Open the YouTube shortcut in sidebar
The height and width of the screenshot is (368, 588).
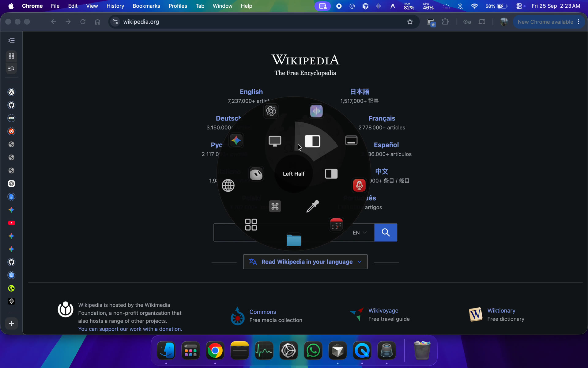11,223
